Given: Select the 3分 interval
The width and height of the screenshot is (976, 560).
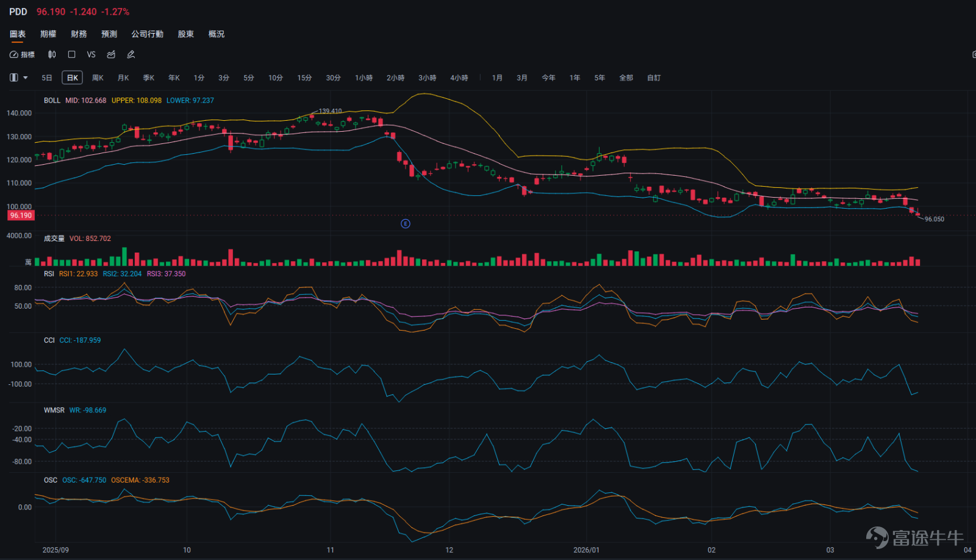Looking at the screenshot, I should click(x=224, y=78).
